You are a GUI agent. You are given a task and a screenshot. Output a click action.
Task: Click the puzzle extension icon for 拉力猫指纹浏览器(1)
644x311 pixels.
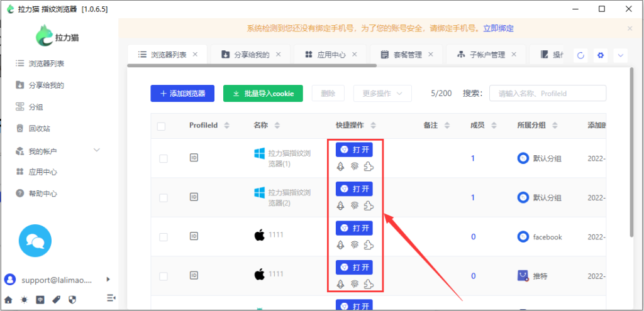pyautogui.click(x=369, y=166)
